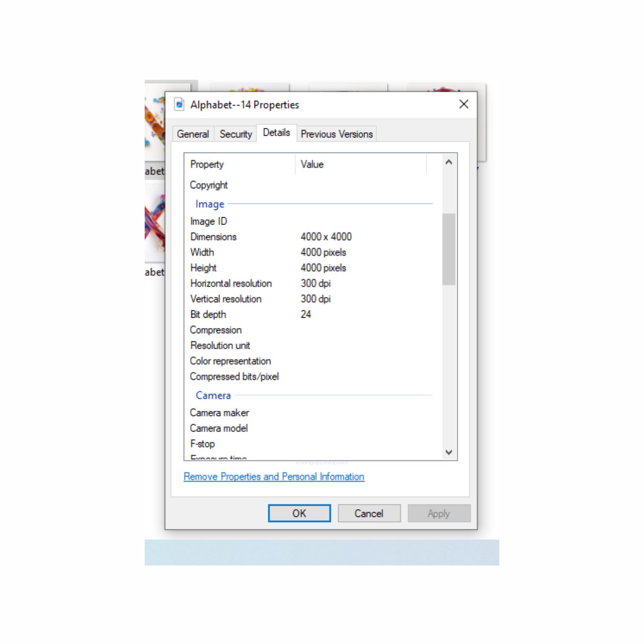Select the Compression property row

click(309, 330)
